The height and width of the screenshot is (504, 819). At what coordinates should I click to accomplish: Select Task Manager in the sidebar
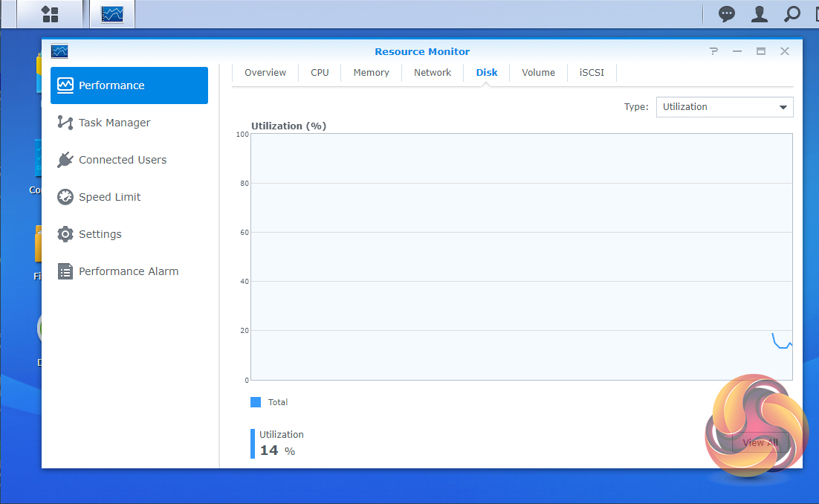(114, 123)
